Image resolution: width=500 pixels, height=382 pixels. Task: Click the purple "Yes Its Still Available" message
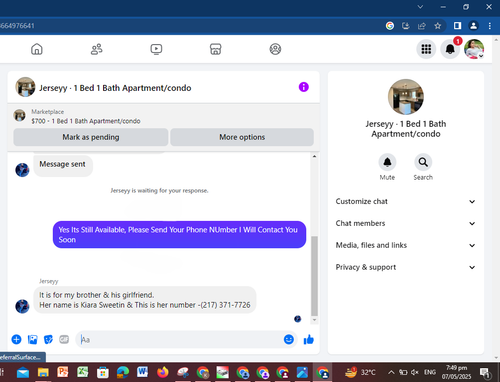[x=179, y=235]
